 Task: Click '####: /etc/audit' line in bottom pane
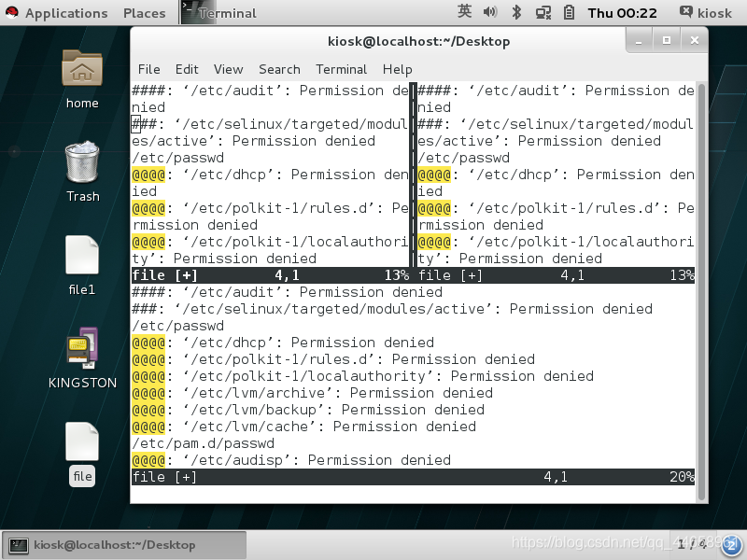pos(288,292)
